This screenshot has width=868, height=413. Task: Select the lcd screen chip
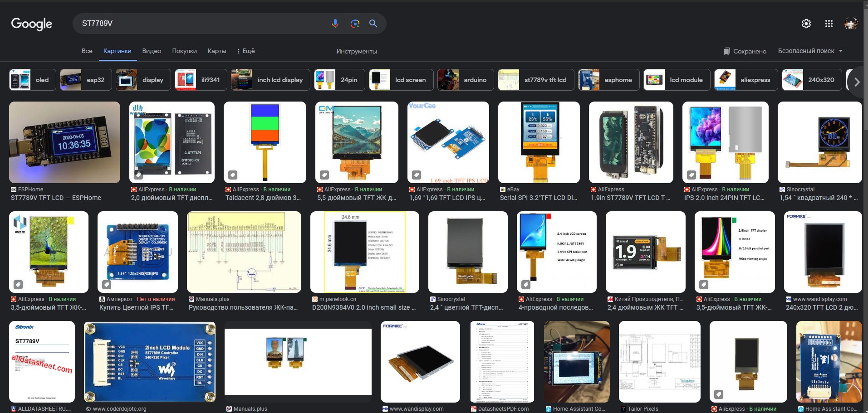click(401, 80)
